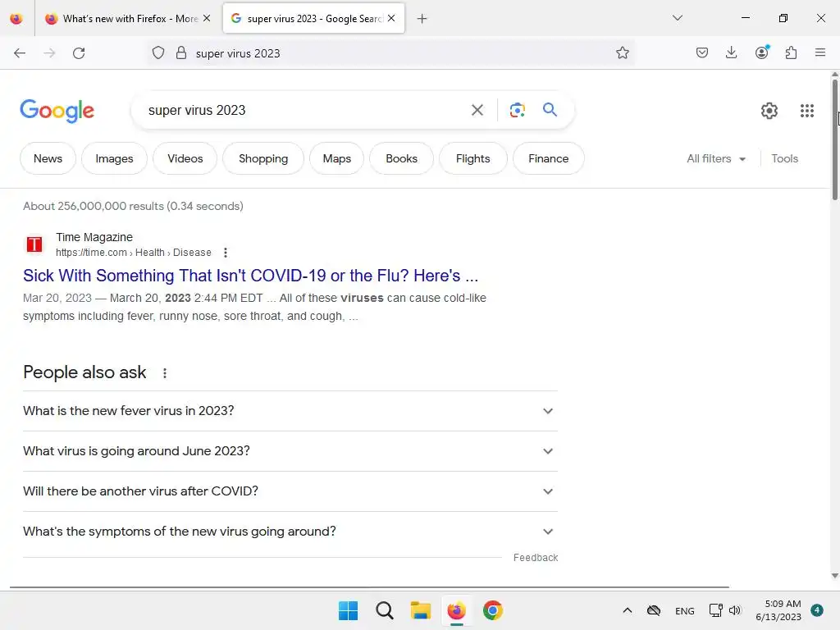Screen dimensions: 840x630
Task: Open the Save to Pocket icon
Action: [702, 52]
